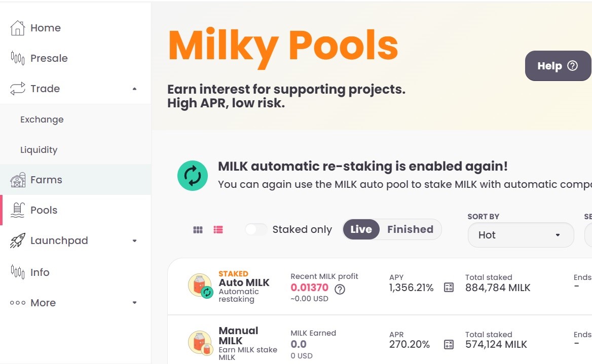Screen dimensions: 592x364
Task: Switch to list row view icon
Action: 218,230
